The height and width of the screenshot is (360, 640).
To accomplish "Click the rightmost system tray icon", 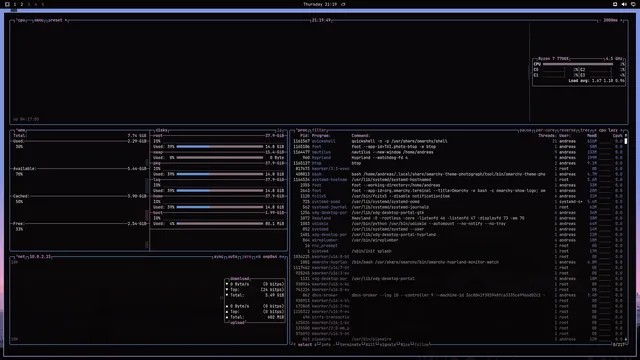I will pos(633,4).
